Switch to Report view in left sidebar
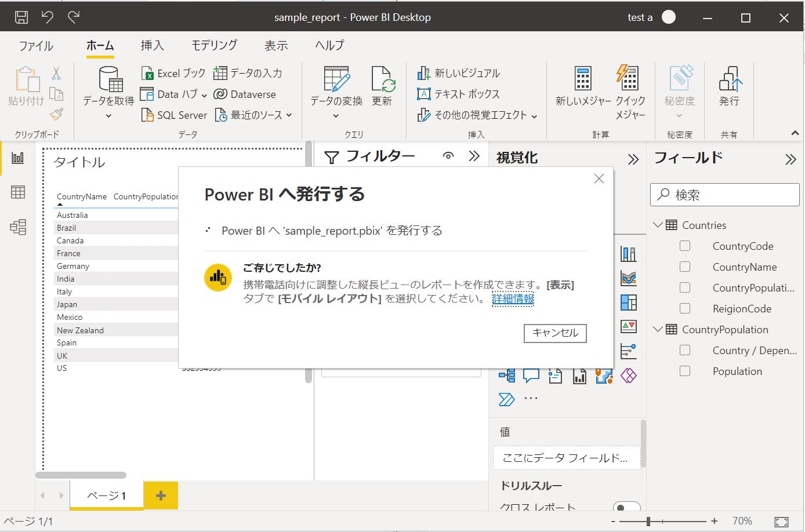 point(18,158)
